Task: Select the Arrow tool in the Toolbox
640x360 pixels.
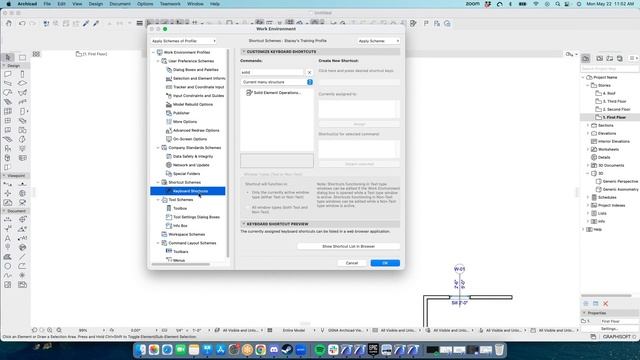Action: tap(8, 58)
